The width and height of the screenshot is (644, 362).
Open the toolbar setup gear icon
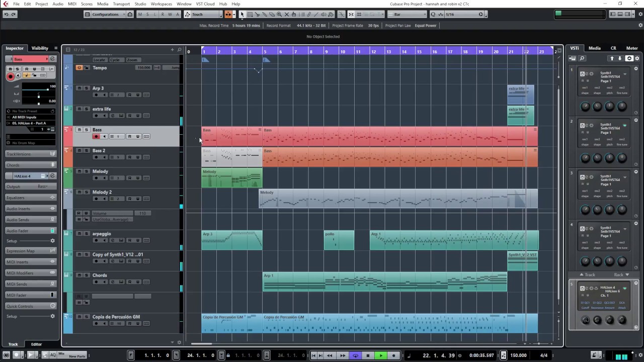click(x=640, y=14)
